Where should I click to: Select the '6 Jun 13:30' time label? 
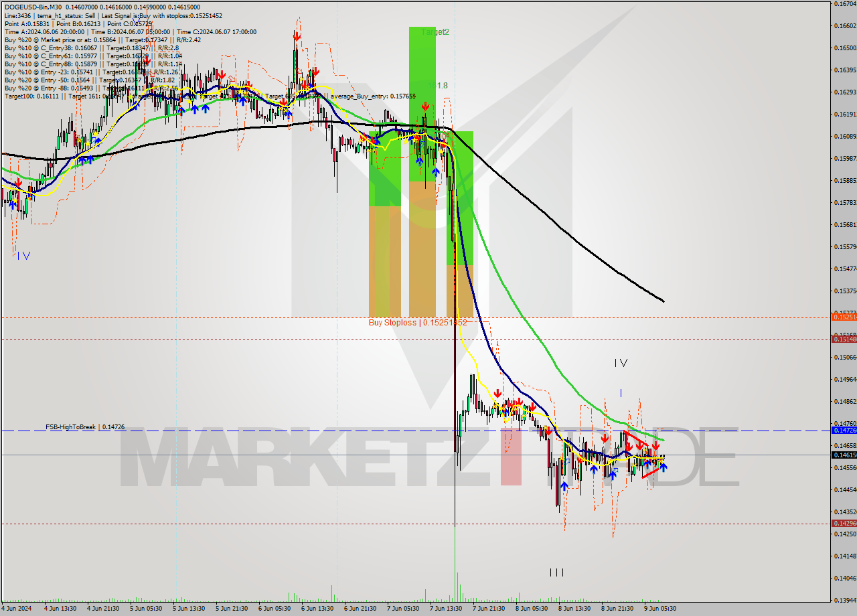(317, 609)
